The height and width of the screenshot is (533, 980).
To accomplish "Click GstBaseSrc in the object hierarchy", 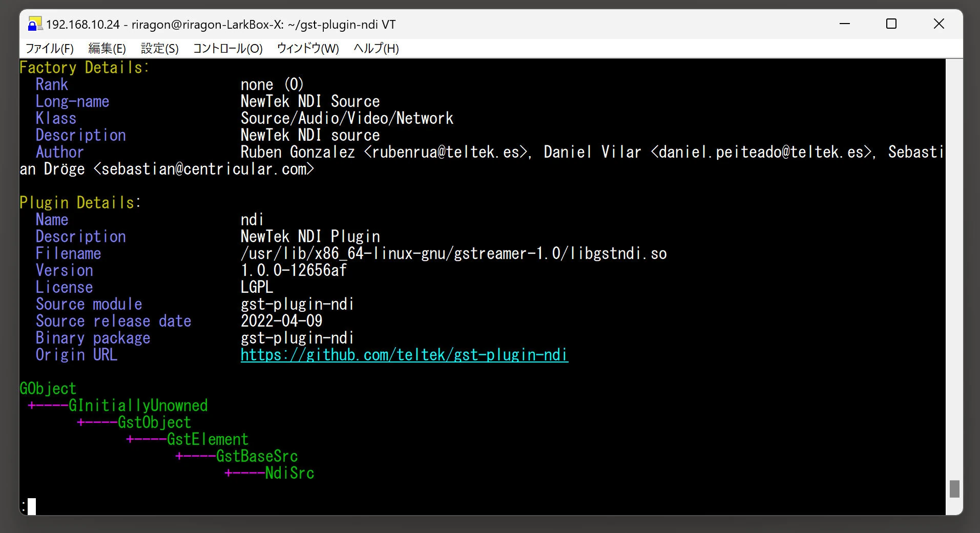I will click(257, 456).
